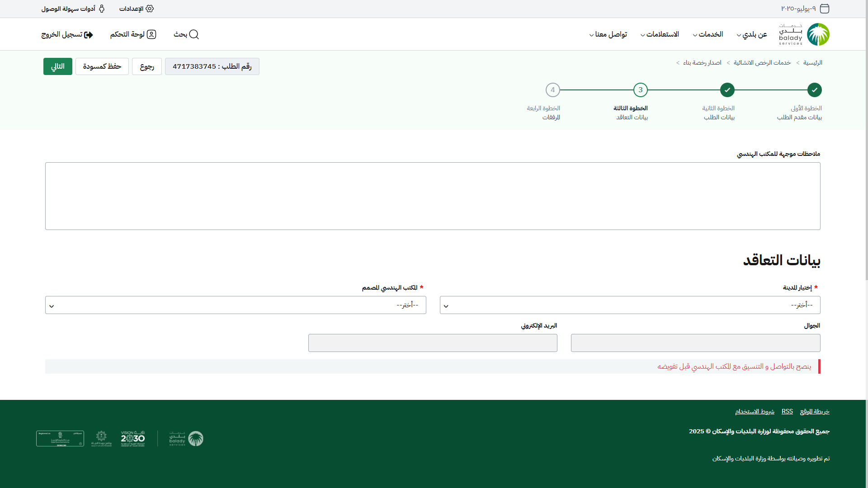
Task: Click the engineering office notes textarea
Action: [x=433, y=196]
